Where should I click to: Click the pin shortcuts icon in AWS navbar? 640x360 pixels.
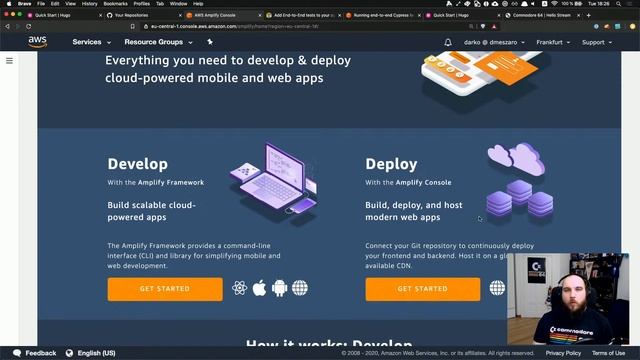[x=210, y=42]
